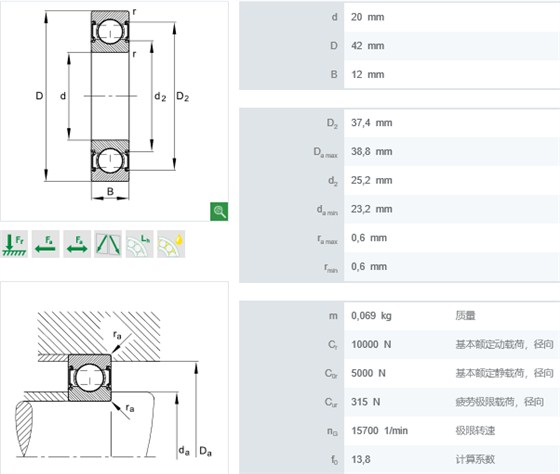The image size is (560, 474).
Task: Click the 疲劳极限载荷，径向 description
Action: [499, 402]
